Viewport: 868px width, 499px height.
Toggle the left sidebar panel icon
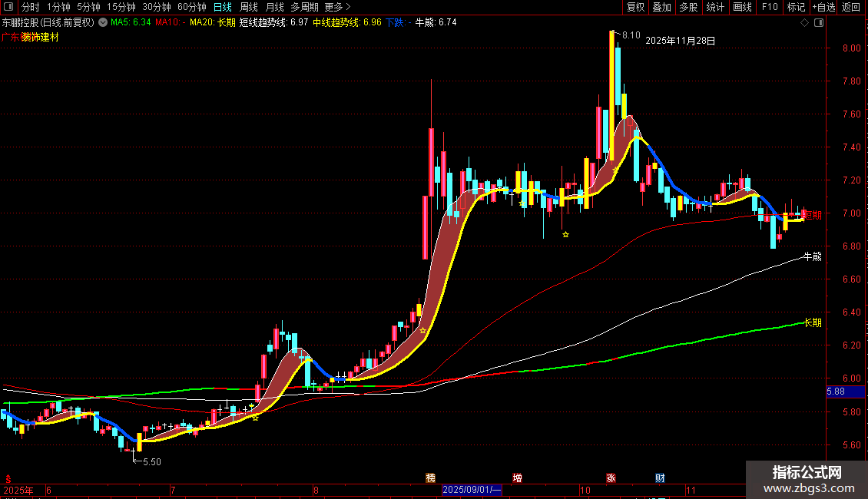8,7
